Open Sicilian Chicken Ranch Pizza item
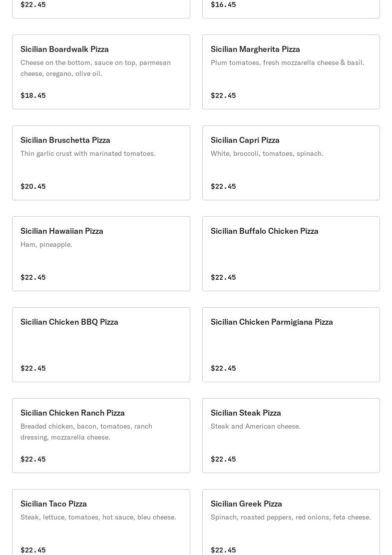392x555 pixels. point(101,436)
